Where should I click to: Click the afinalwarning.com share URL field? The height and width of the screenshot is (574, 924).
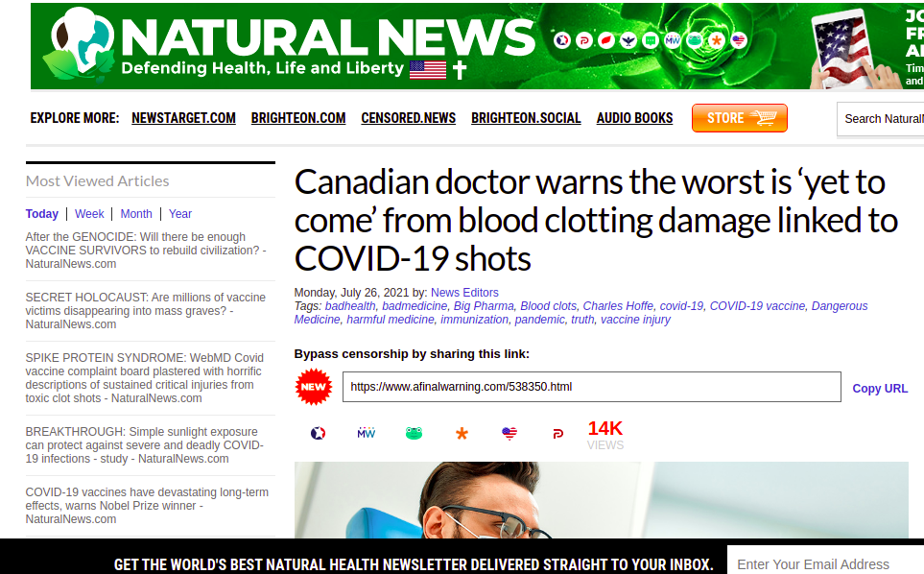(x=592, y=387)
